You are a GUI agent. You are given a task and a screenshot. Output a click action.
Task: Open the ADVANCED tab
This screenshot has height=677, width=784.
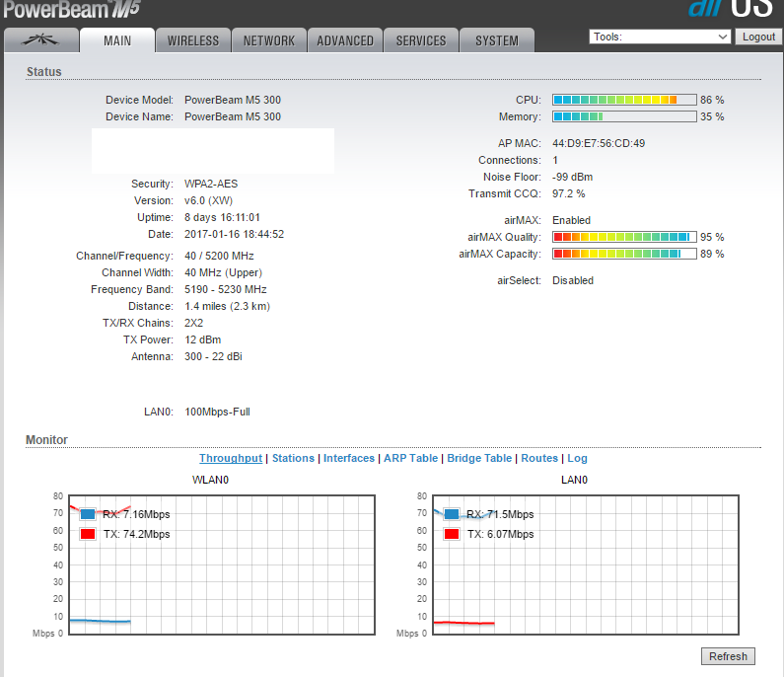click(345, 40)
